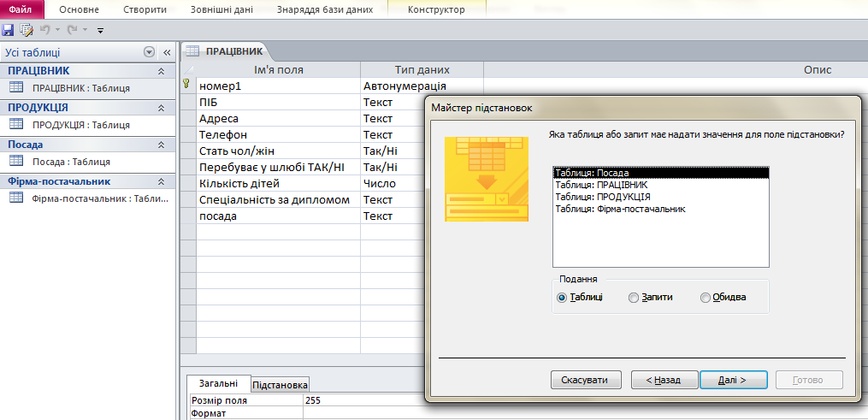Click the document with pencil toolbar icon
868x420 pixels.
(26, 30)
